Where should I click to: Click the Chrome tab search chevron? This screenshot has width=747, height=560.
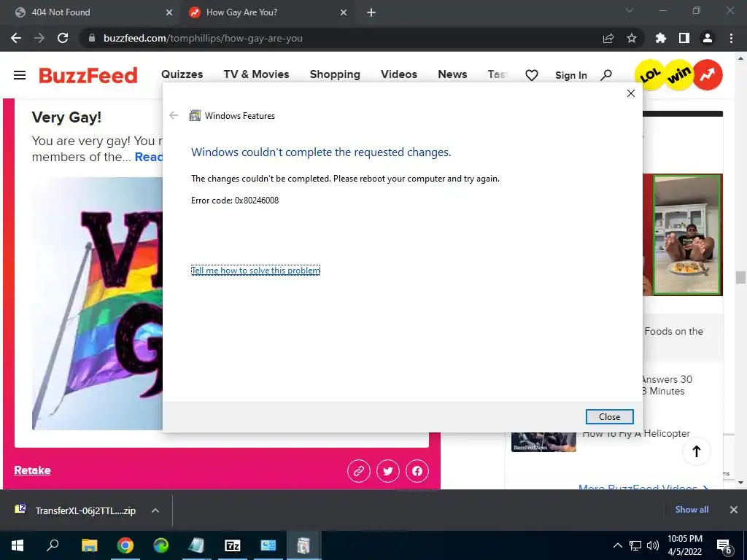tap(630, 10)
